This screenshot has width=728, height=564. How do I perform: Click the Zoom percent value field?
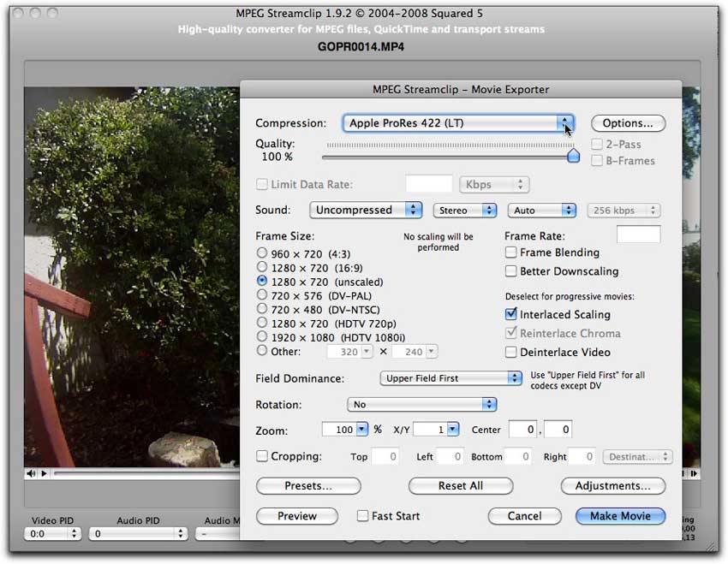pyautogui.click(x=339, y=430)
